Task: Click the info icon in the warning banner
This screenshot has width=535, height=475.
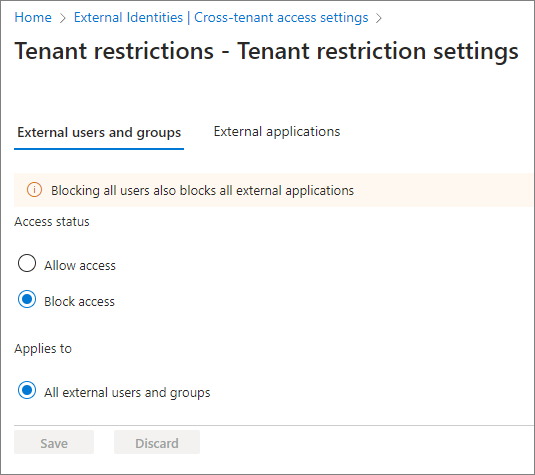Action: 34,190
